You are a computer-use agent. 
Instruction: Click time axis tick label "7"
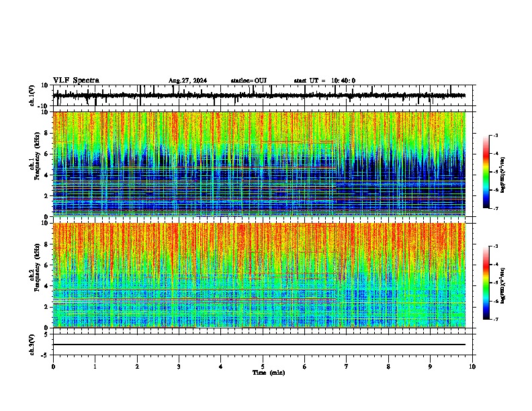pos(347,367)
